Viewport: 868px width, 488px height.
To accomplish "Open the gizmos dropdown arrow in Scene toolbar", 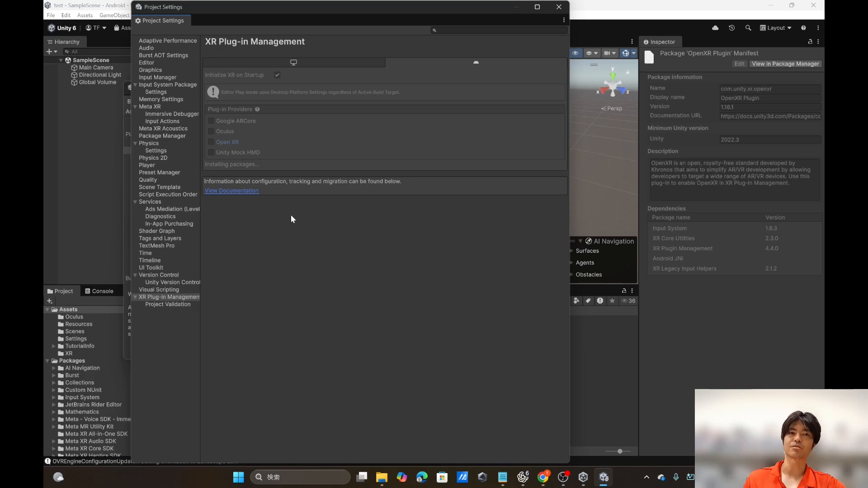I will pos(634,53).
